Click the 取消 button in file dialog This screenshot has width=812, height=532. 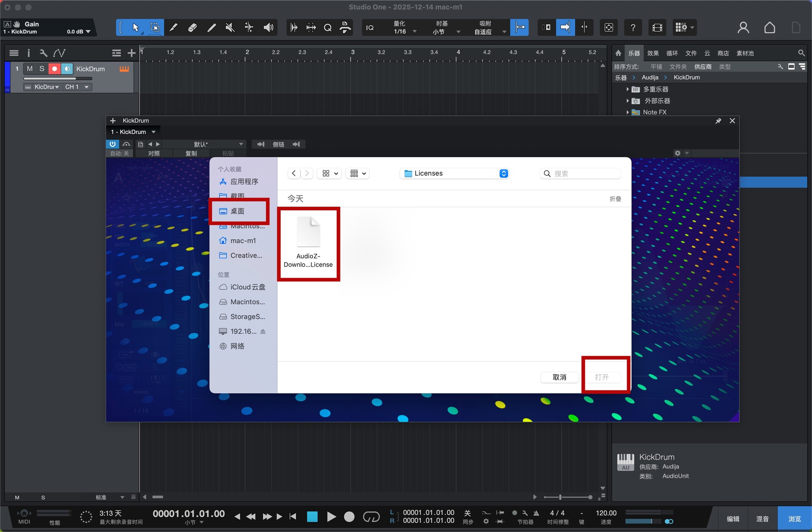(x=559, y=377)
